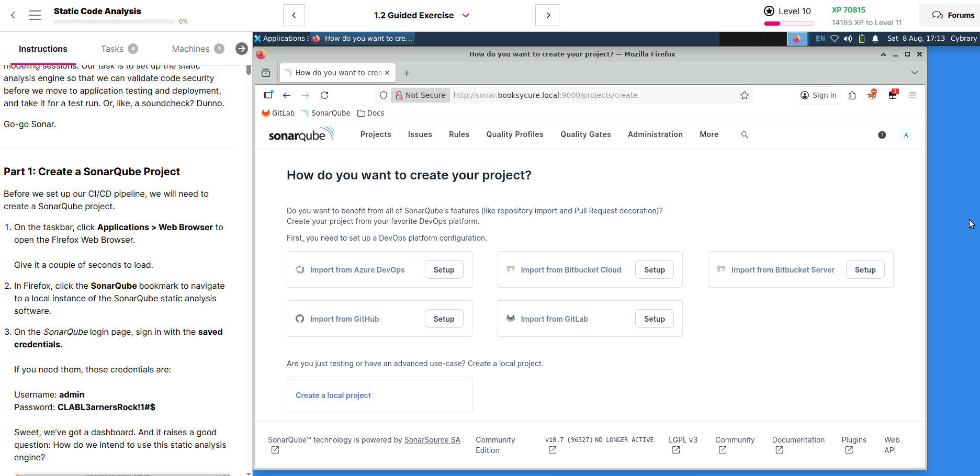Click Setup for Import from Bitbucket Cloud

(x=655, y=270)
